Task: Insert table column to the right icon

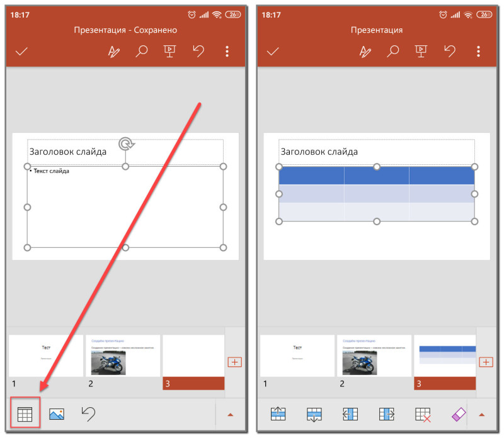Action: (386, 414)
